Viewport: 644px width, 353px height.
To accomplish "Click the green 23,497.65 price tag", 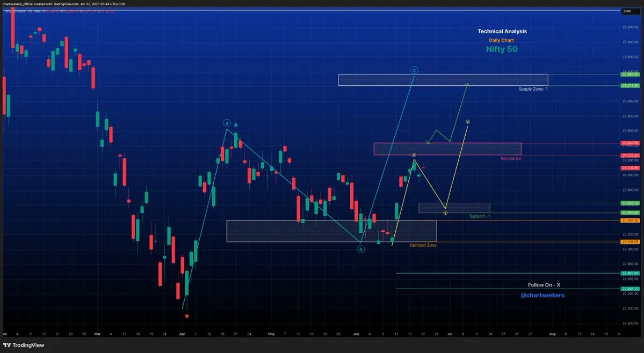I will [x=631, y=213].
